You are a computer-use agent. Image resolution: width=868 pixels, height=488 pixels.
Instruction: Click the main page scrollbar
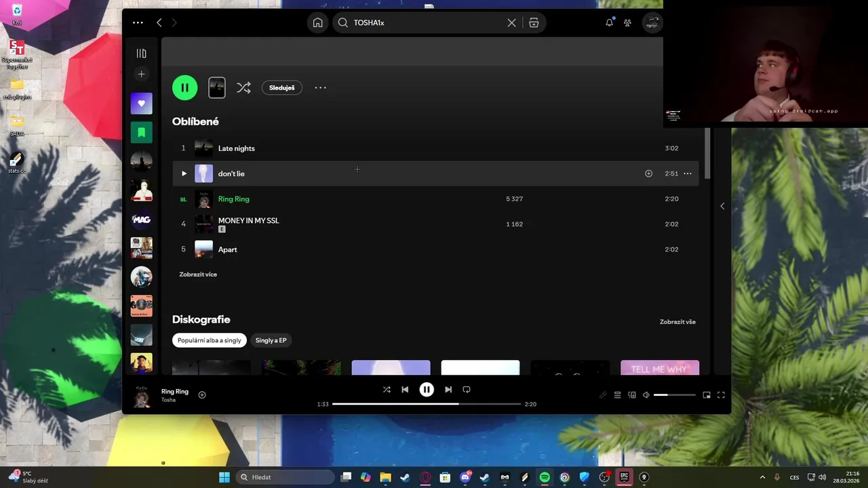pyautogui.click(x=708, y=152)
